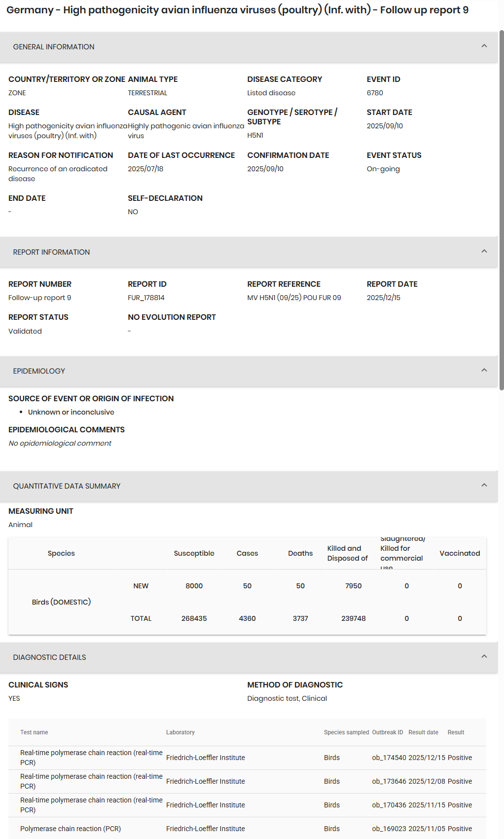This screenshot has width=504, height=839.
Task: Click the Susceptible column header
Action: pos(194,553)
